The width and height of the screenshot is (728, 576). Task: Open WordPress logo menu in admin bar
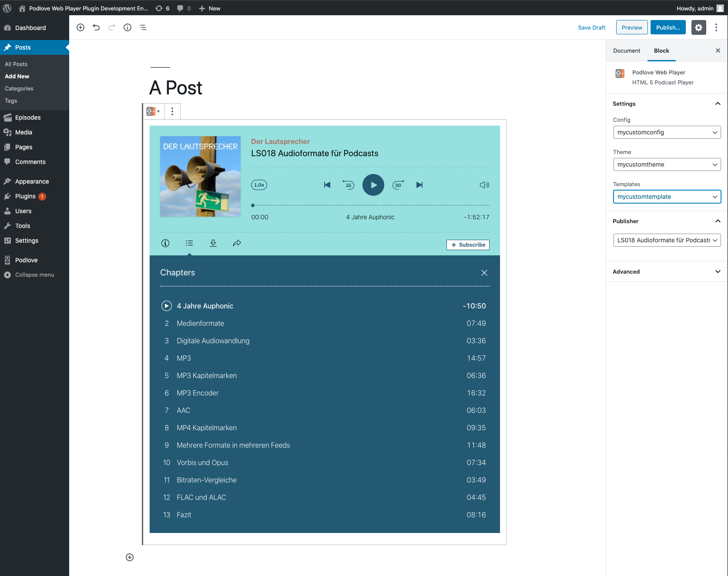[x=7, y=8]
